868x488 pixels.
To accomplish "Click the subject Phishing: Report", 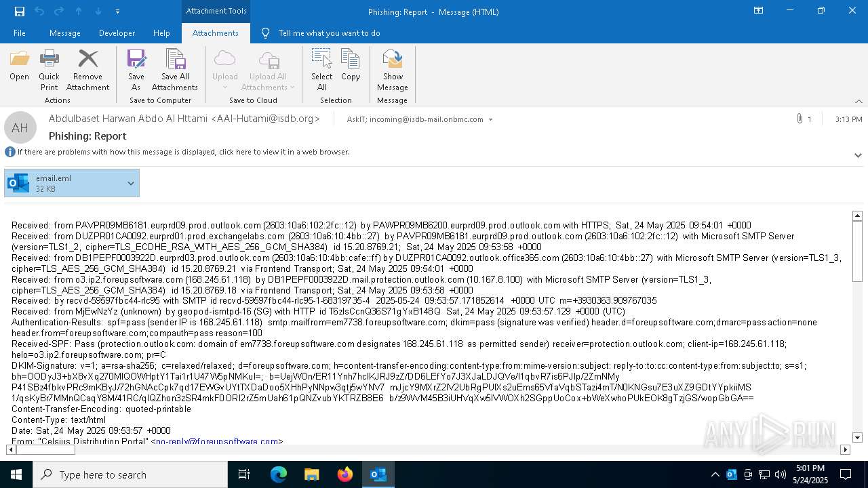I will [x=87, y=136].
